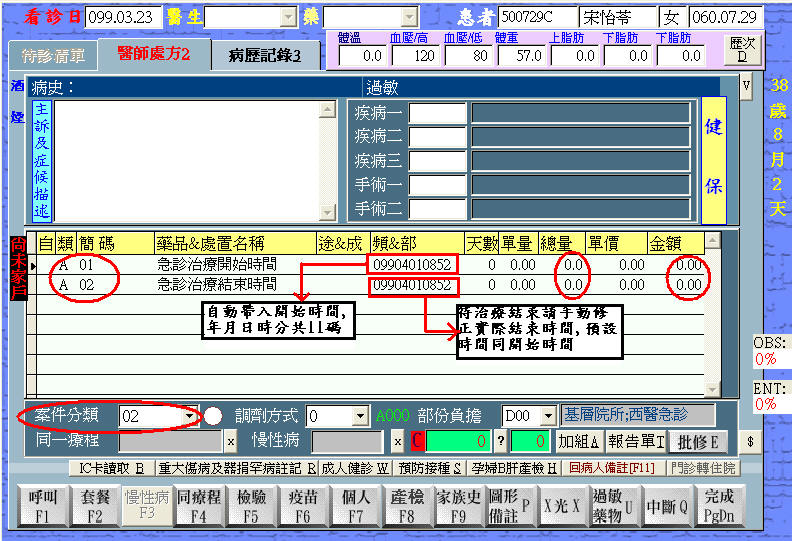This screenshot has width=792, height=541.
Task: Open the 病歷記錄3 tab
Action: click(x=265, y=55)
